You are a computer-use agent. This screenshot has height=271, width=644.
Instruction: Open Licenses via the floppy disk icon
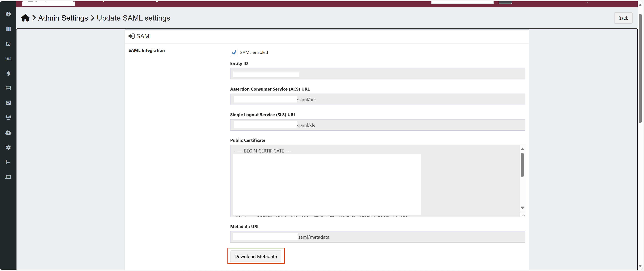[x=8, y=44]
